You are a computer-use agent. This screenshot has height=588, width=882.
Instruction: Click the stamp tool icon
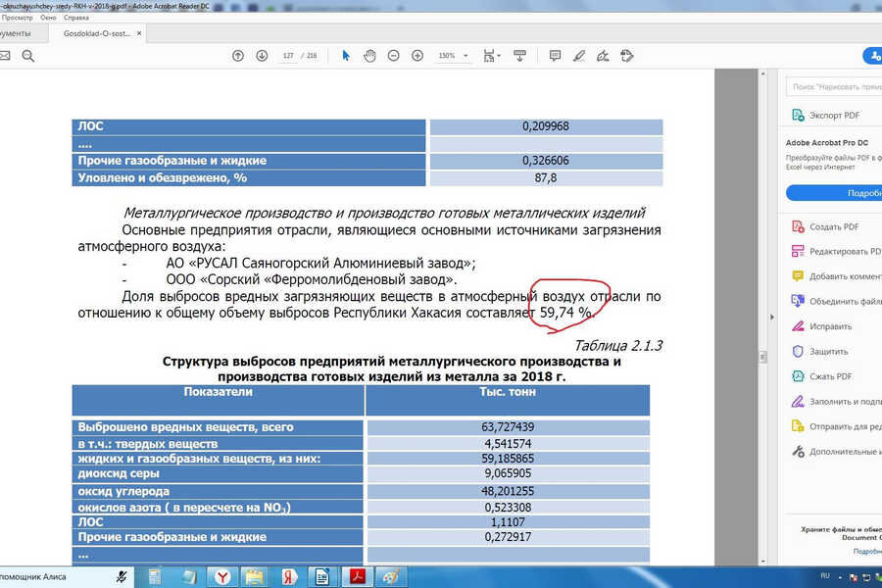626,56
